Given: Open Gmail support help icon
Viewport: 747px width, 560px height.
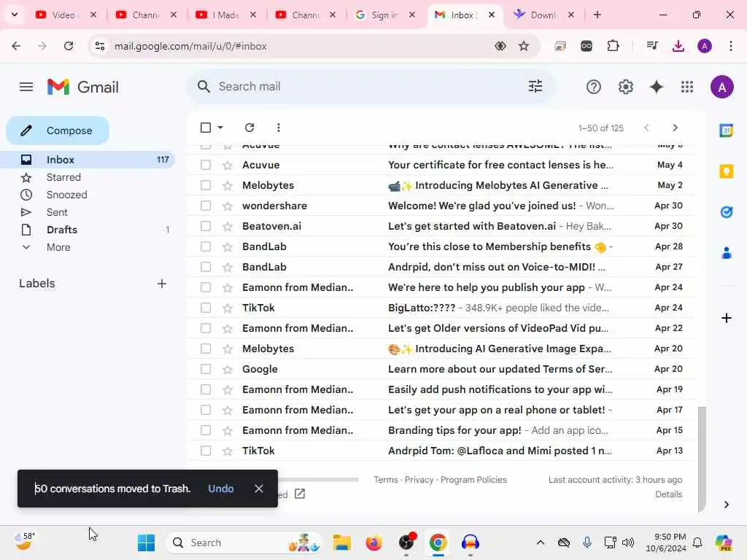Looking at the screenshot, I should [x=593, y=87].
